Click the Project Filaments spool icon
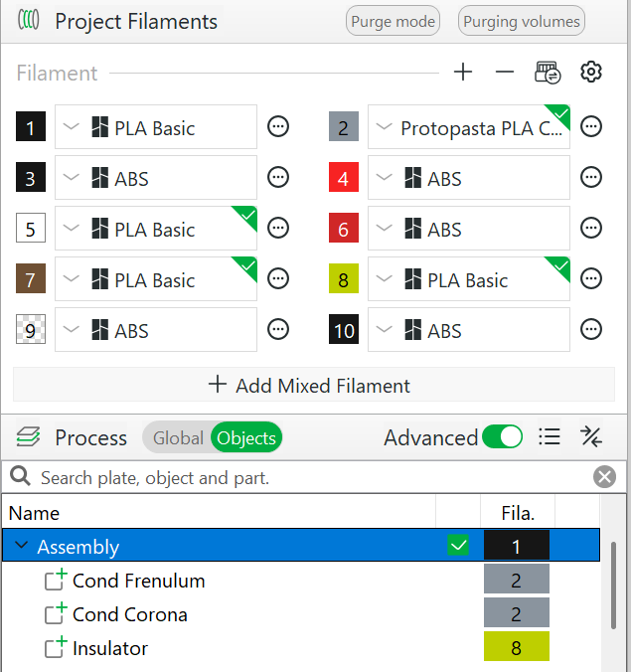Screen dimensions: 631x672 (x=29, y=20)
